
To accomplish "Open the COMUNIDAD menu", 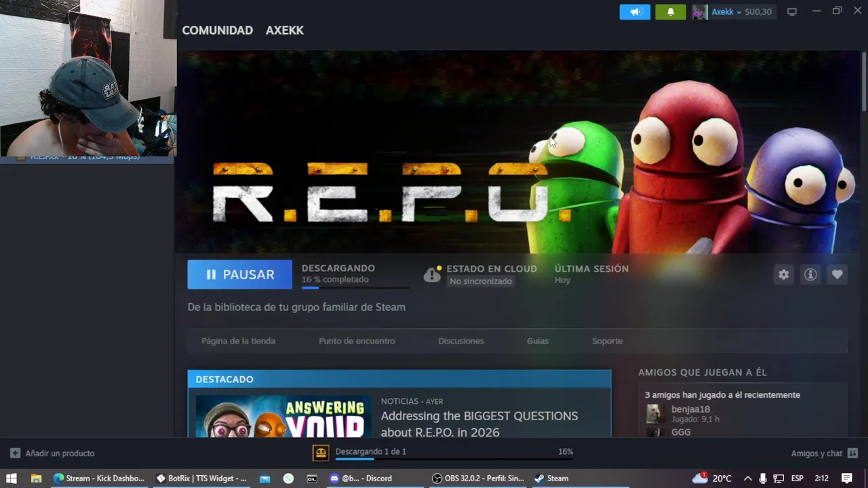I will pyautogui.click(x=217, y=30).
